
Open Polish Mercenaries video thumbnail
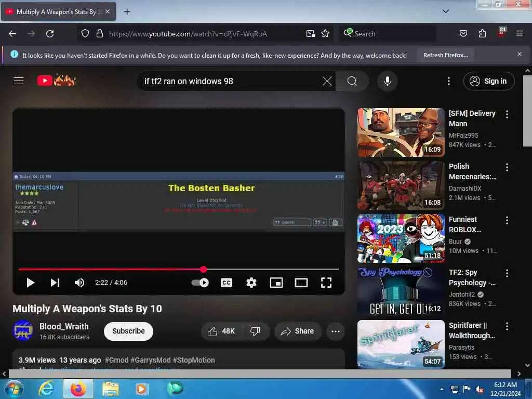point(401,185)
